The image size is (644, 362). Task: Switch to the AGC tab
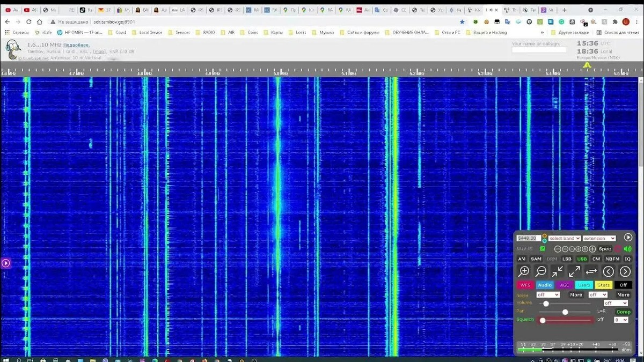564,285
